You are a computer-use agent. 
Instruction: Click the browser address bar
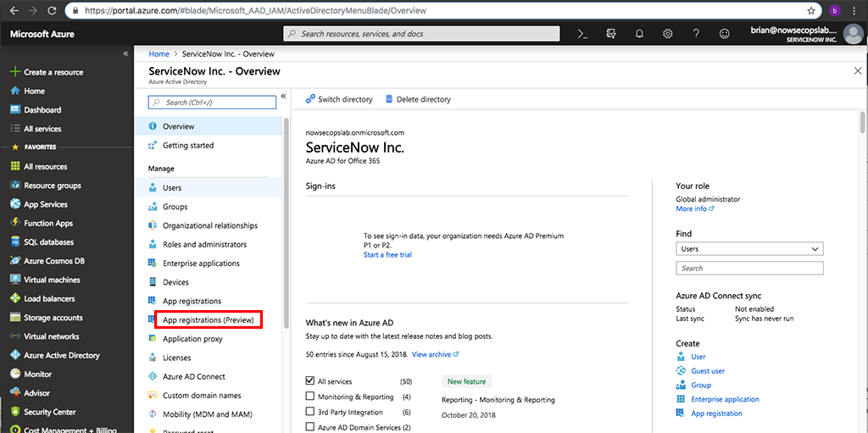tap(444, 10)
